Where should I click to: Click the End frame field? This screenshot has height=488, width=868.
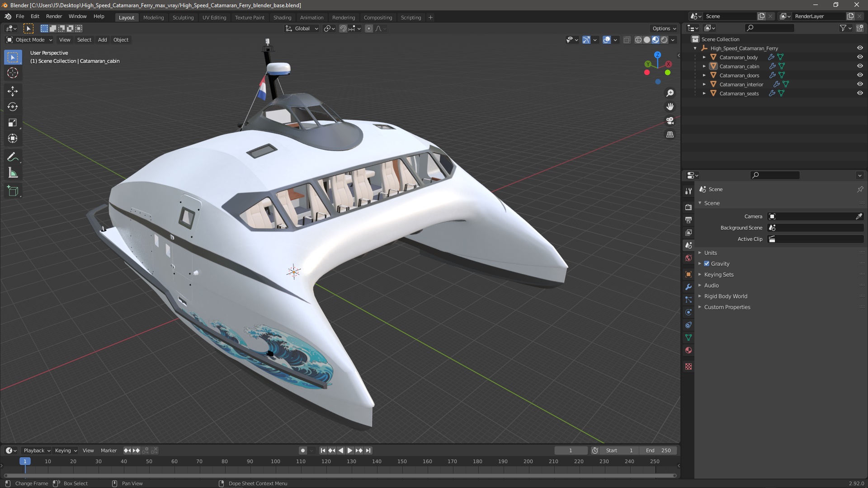point(658,450)
